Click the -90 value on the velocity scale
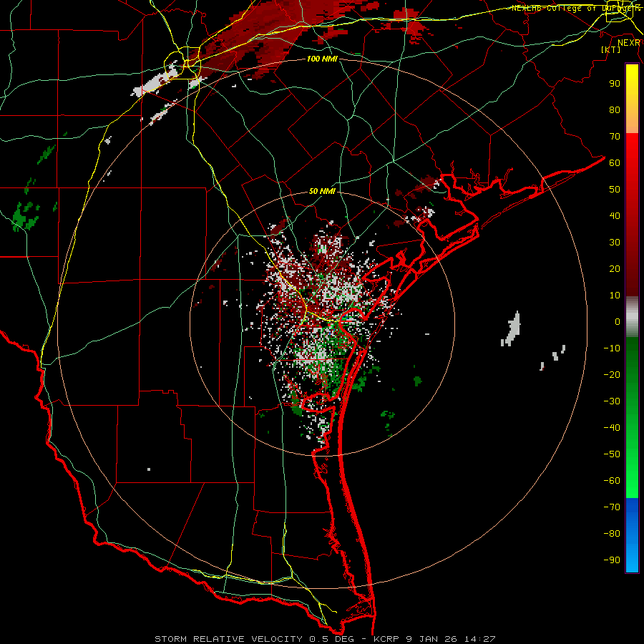 612,560
